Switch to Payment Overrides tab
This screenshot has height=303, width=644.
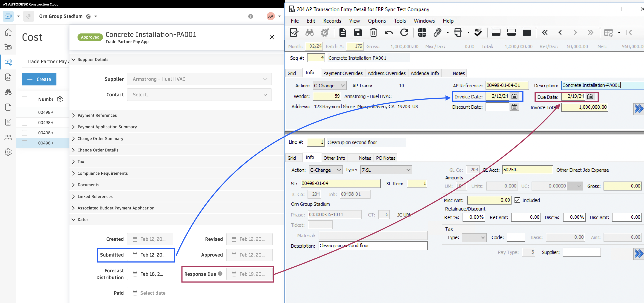(342, 73)
